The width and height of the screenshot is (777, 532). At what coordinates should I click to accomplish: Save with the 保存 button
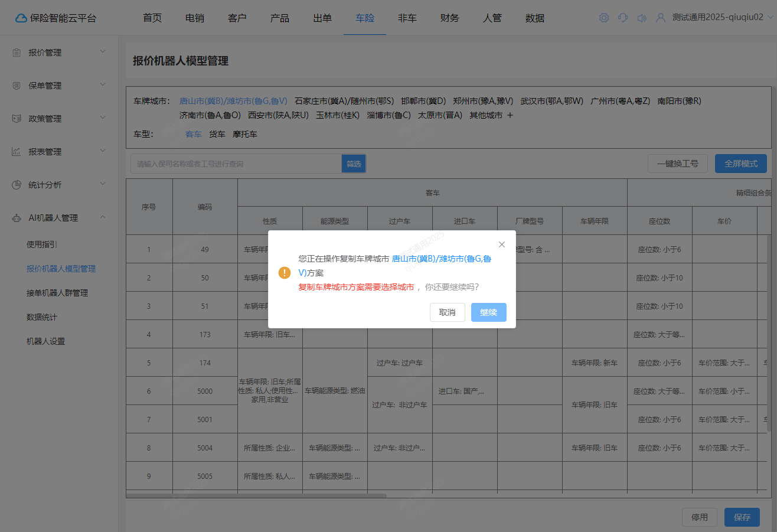[742, 517]
